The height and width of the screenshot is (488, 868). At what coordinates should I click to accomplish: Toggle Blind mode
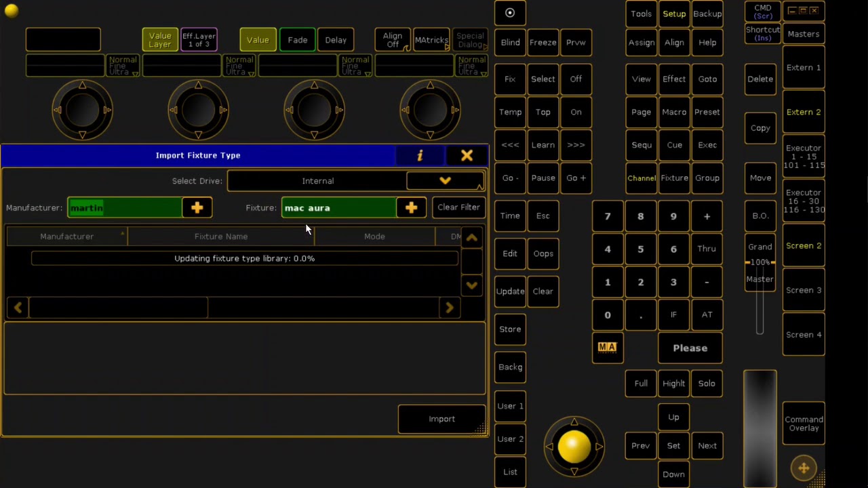(x=510, y=43)
